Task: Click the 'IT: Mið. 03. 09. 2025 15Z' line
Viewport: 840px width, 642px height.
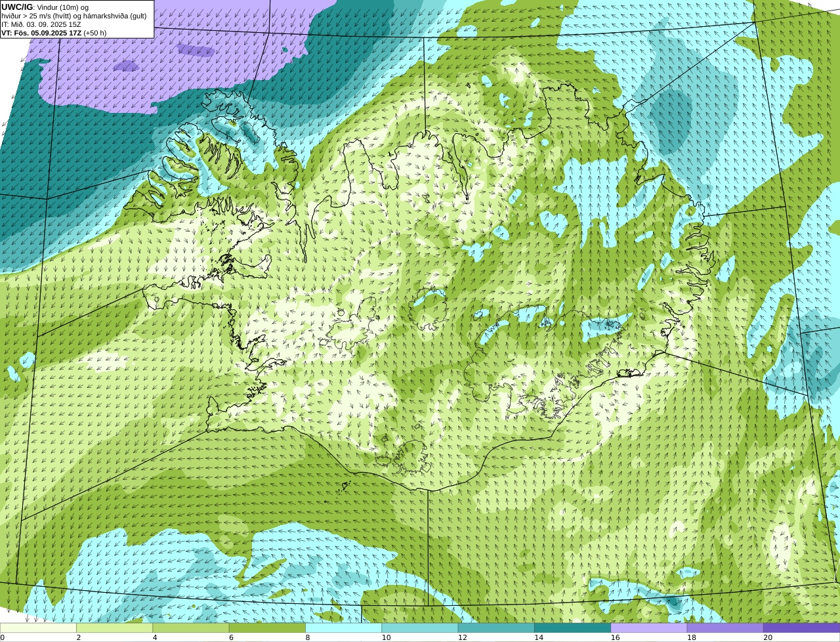Action: point(41,24)
